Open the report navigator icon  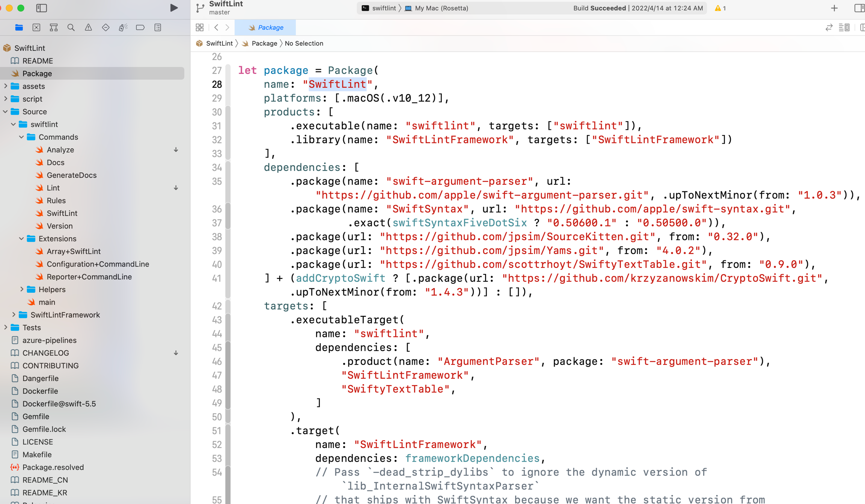[158, 27]
